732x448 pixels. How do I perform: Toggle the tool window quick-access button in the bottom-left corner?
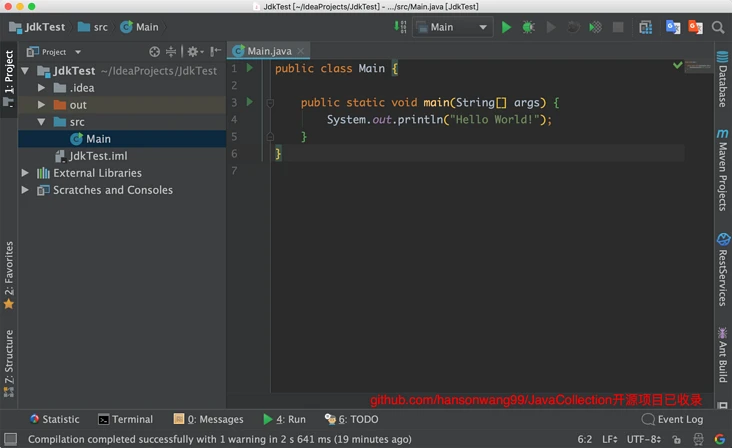tap(9, 439)
